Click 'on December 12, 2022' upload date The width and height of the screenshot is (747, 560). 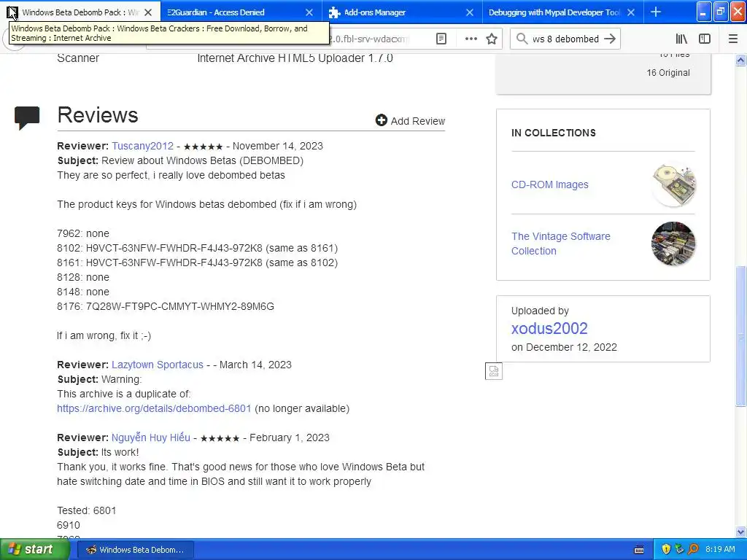(x=564, y=347)
